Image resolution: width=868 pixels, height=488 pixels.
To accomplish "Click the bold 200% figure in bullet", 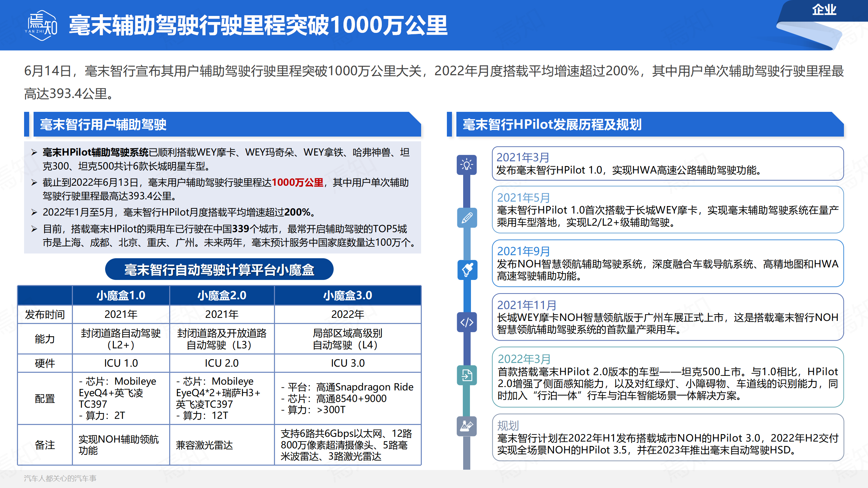I will click(x=297, y=212).
